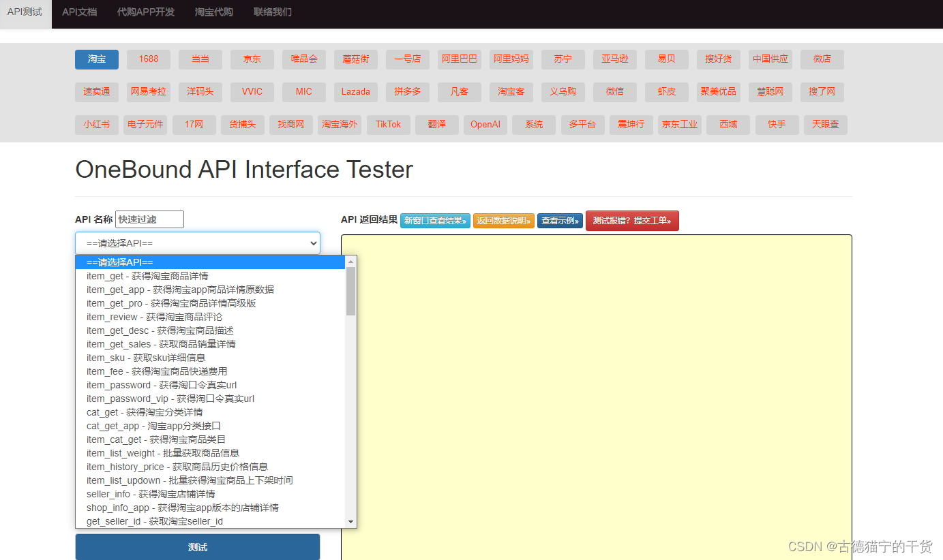
Task: Select the 阿里巴巴 platform button
Action: 460,59
